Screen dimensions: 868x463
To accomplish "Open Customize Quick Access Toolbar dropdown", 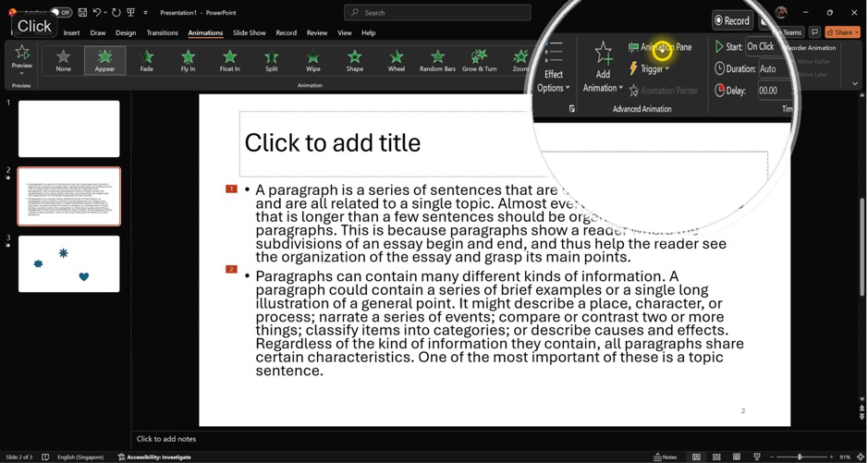I will click(145, 12).
